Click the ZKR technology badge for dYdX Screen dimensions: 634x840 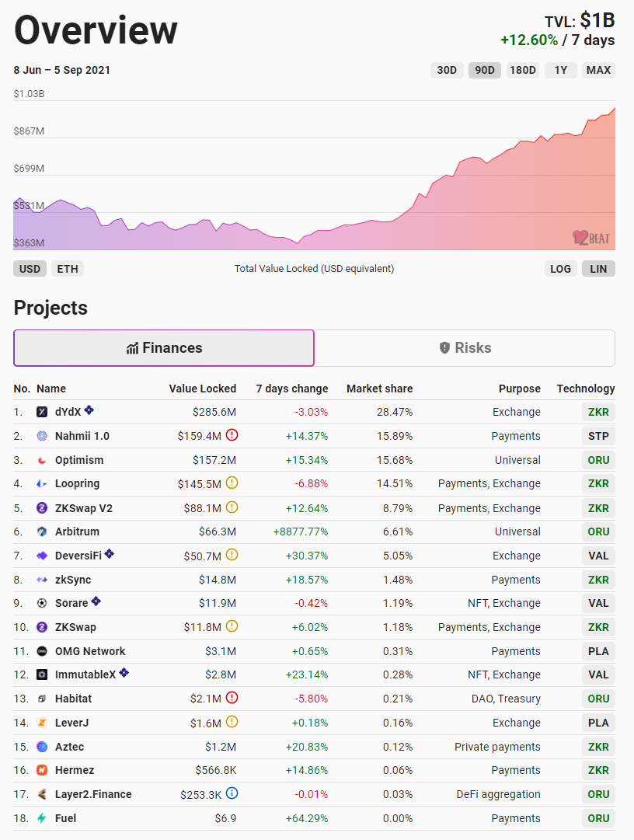[598, 412]
